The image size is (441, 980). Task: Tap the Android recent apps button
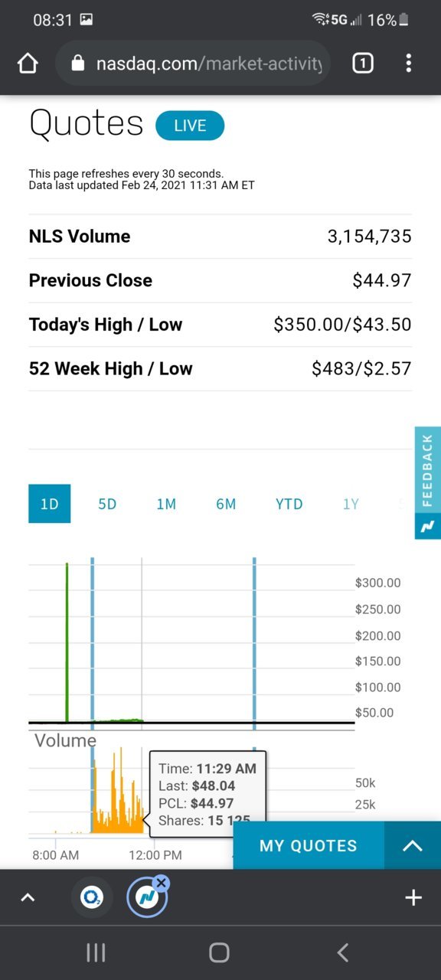(96, 952)
